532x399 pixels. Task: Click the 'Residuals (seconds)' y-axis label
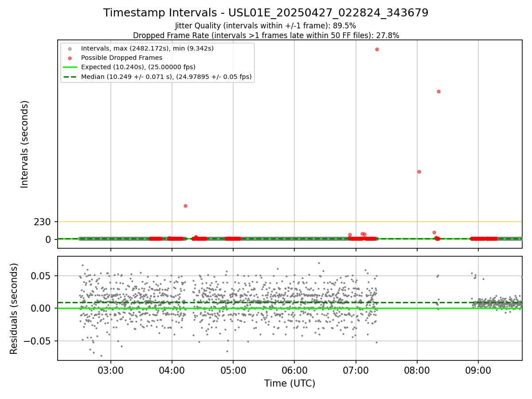[x=14, y=309]
